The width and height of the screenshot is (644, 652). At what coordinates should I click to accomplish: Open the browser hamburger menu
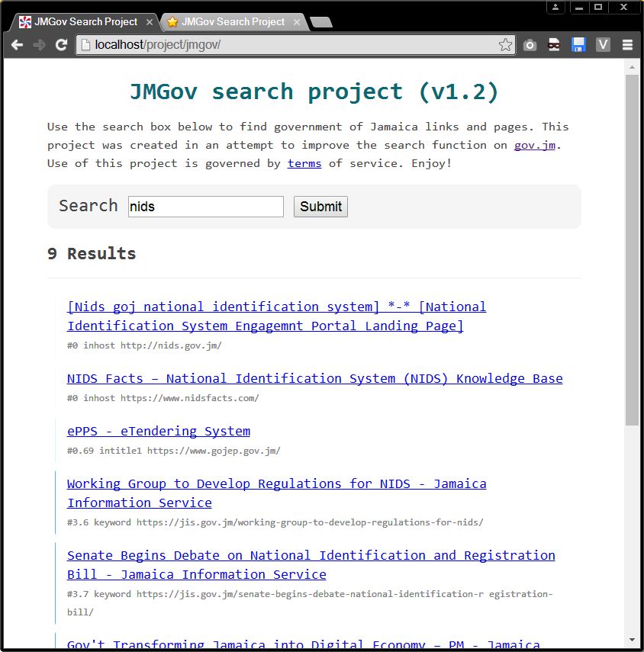[x=627, y=44]
